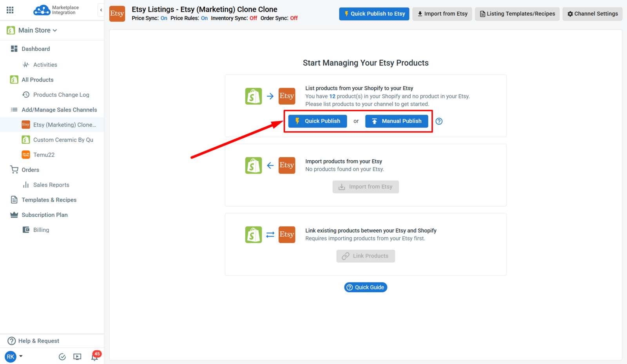Open the Temu22 channel
The width and height of the screenshot is (627, 364).
(44, 155)
